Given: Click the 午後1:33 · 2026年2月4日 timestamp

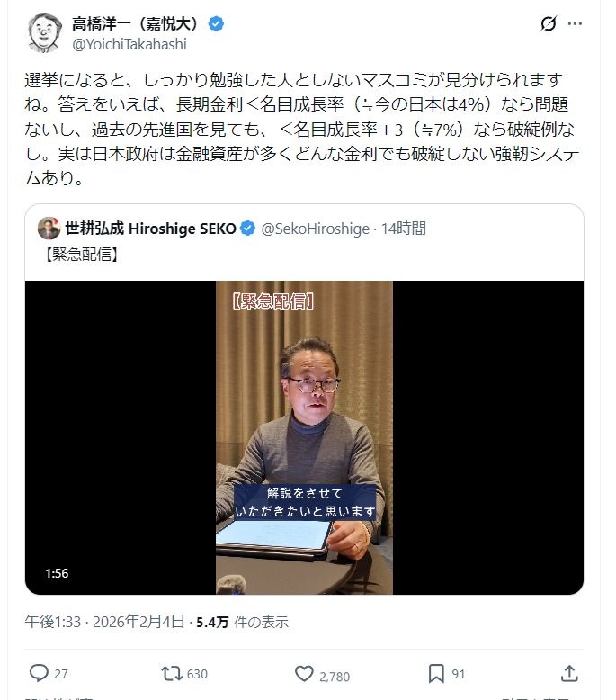Looking at the screenshot, I should [x=104, y=622].
